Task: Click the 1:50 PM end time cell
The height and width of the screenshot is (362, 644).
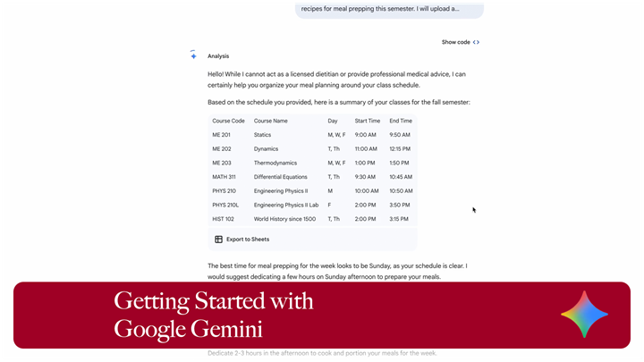Action: click(399, 163)
